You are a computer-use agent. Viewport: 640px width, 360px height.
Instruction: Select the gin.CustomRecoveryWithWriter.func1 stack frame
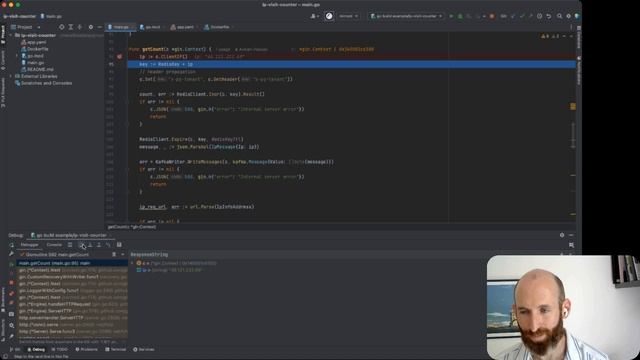tap(72, 277)
